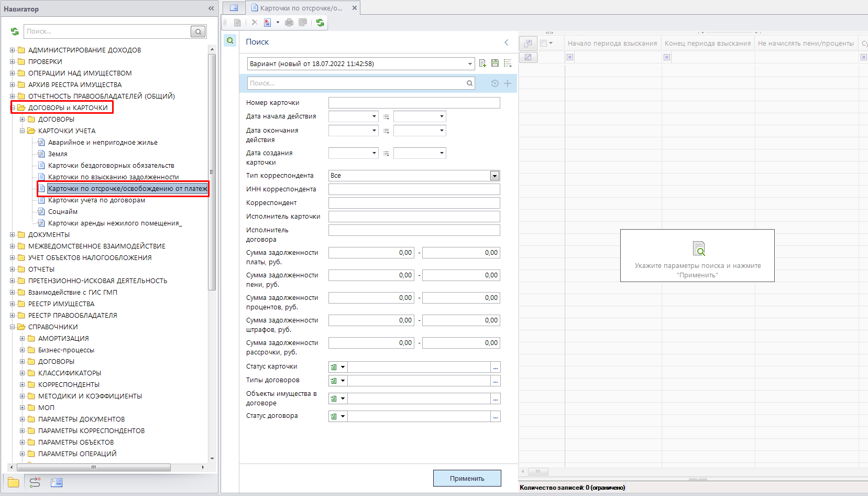Open the settings sliders icon at navigator bottom
The width and height of the screenshot is (868, 496).
point(35,482)
